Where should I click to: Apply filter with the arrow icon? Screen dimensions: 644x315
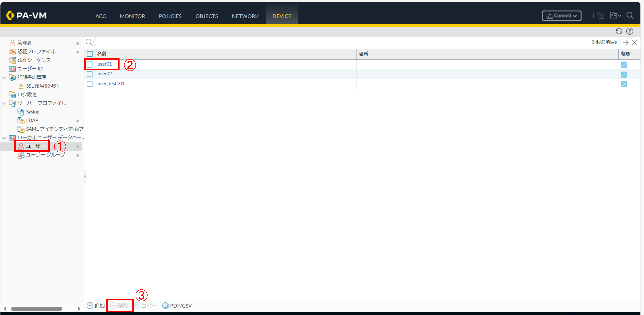tap(626, 43)
